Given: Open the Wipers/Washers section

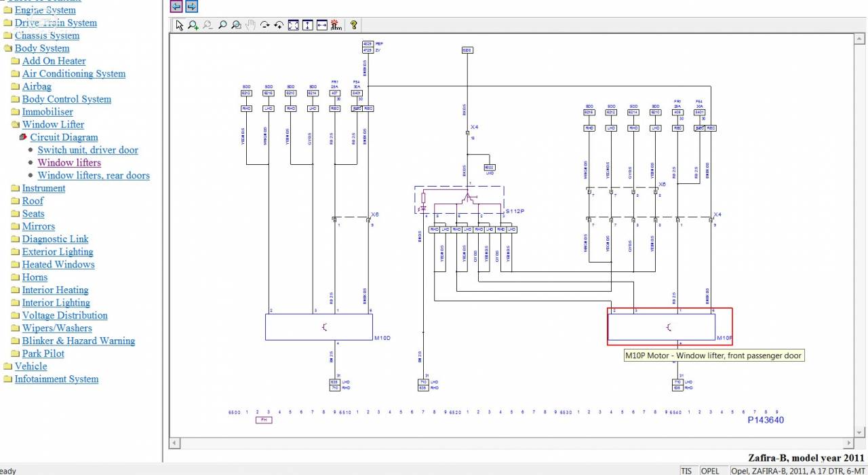Looking at the screenshot, I should coord(57,328).
